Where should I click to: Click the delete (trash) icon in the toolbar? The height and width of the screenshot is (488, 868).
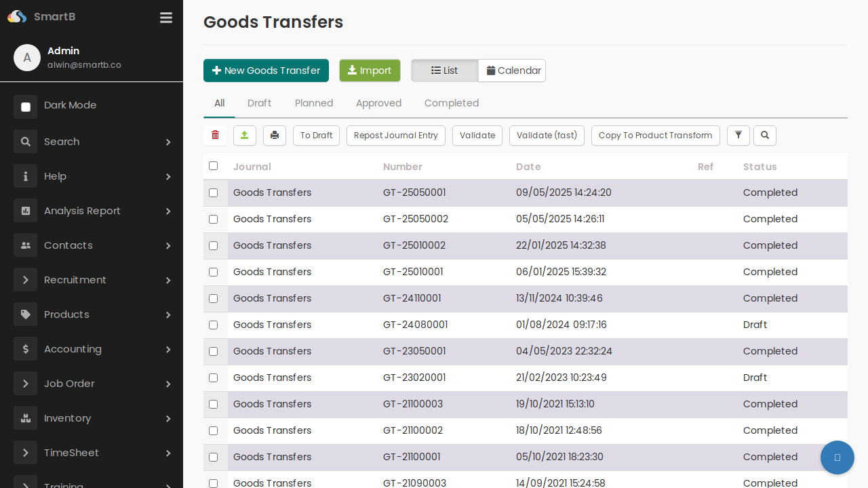215,136
